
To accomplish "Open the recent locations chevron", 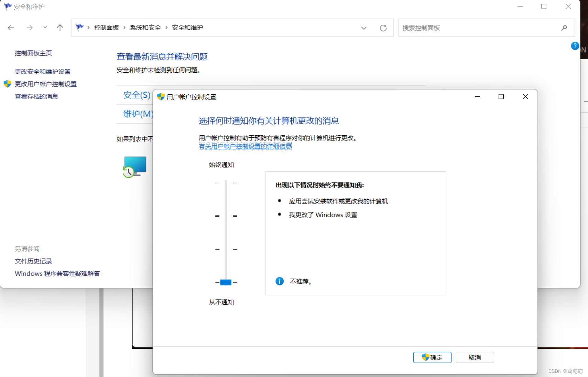I will (x=45, y=28).
